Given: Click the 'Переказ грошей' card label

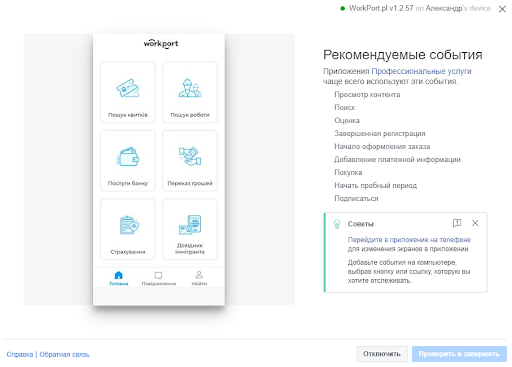Looking at the screenshot, I should tap(190, 183).
